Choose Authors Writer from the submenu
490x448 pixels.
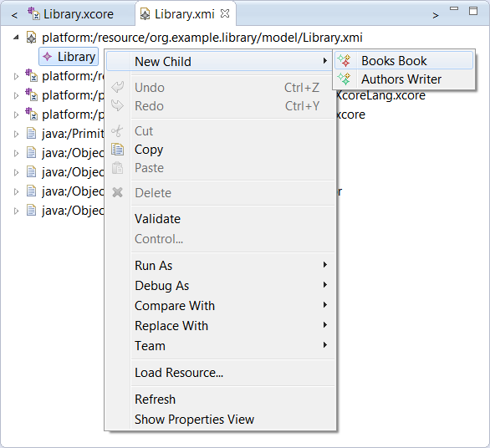click(x=404, y=79)
